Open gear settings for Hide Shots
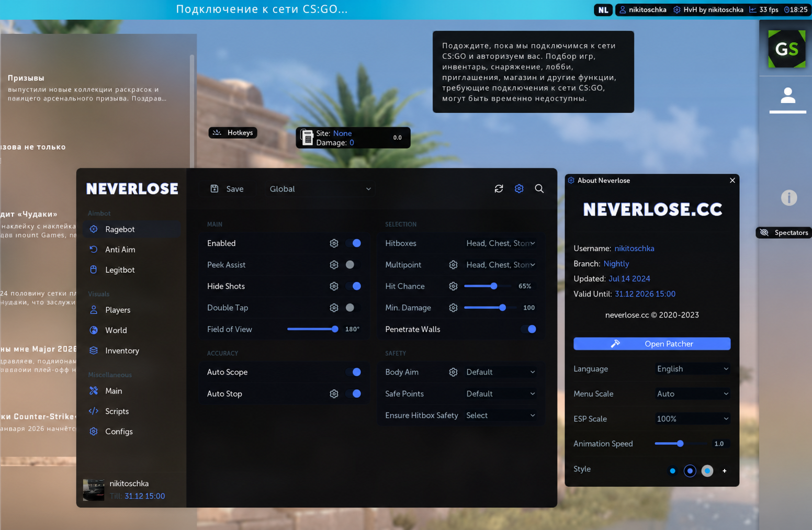Screen dimensions: 812x530 click(x=334, y=286)
